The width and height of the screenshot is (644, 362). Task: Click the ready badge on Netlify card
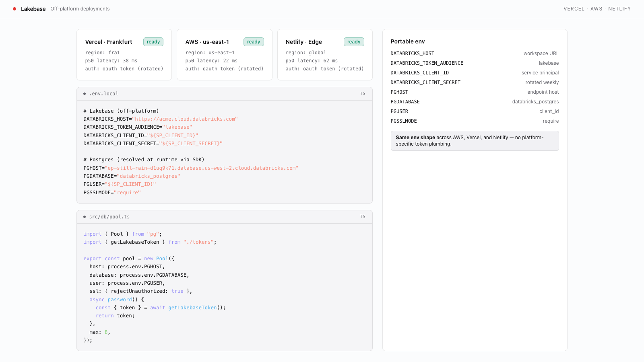click(x=354, y=42)
